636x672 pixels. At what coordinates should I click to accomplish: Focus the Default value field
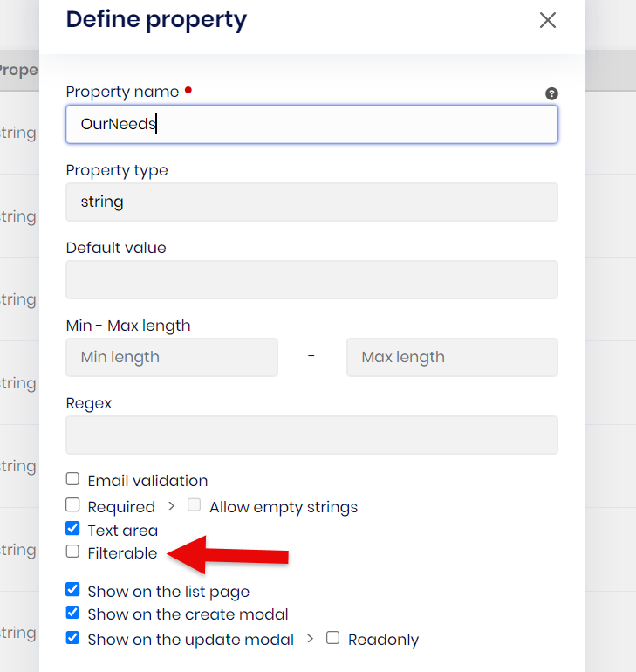pyautogui.click(x=311, y=279)
